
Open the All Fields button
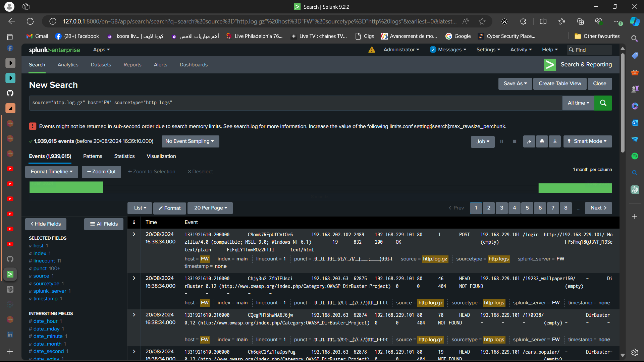pos(104,224)
